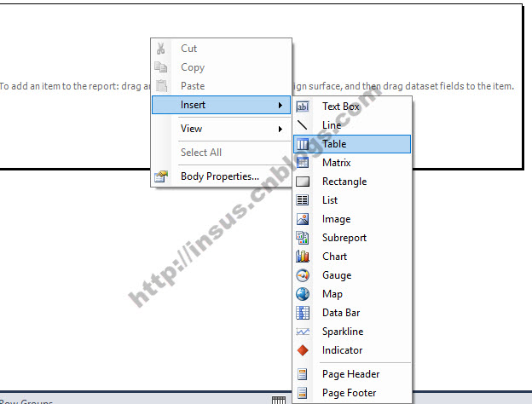Click the grid icon in bottom grouping bar
532x404 pixels.
click(x=279, y=401)
